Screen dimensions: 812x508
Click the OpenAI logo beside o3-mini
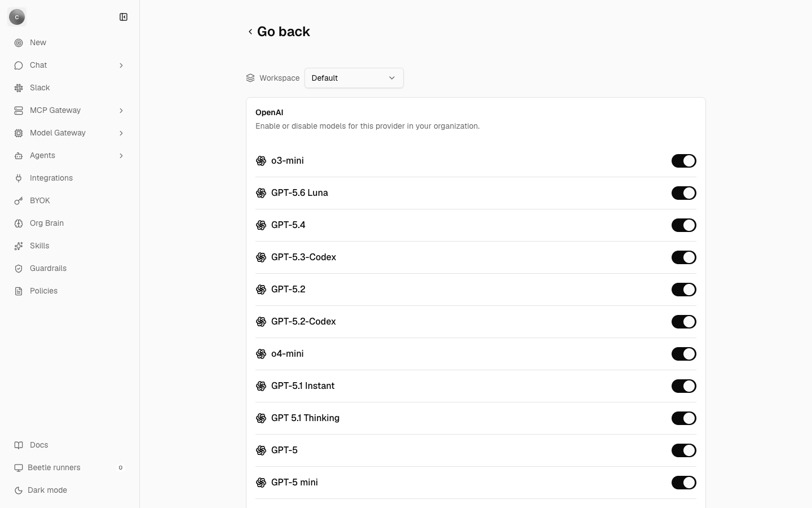261,161
